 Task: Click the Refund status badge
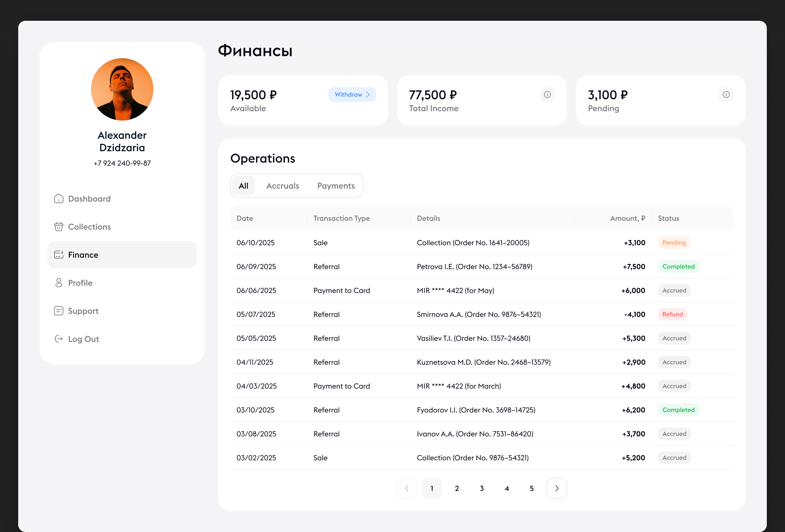672,314
